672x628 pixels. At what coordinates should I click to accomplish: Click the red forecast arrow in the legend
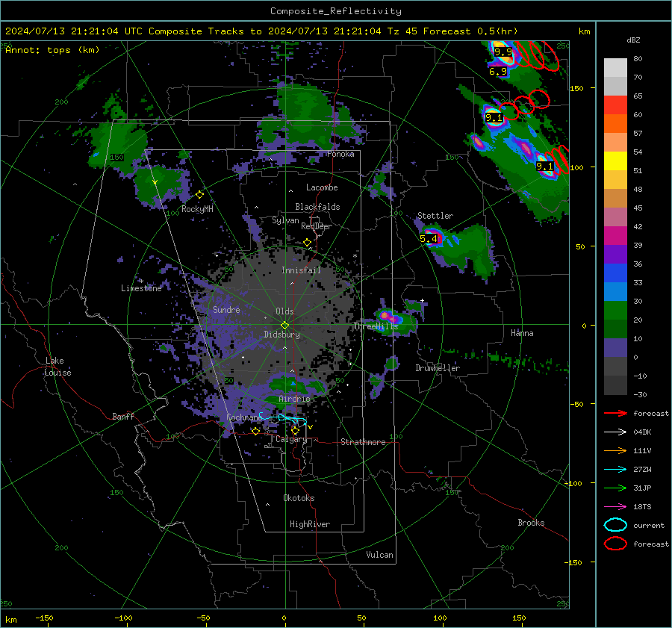click(x=615, y=413)
